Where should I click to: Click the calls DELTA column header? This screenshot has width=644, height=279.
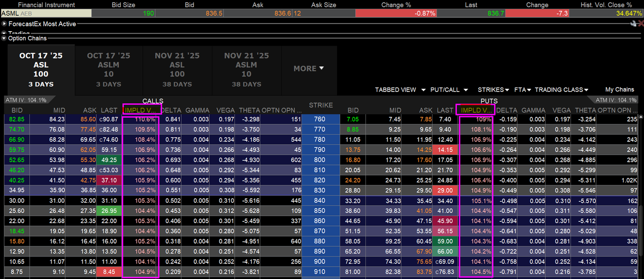(172, 110)
